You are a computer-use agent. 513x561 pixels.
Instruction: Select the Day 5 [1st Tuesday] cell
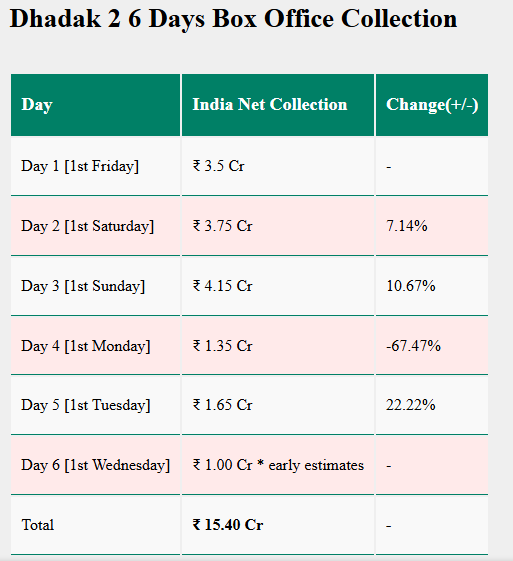95,405
